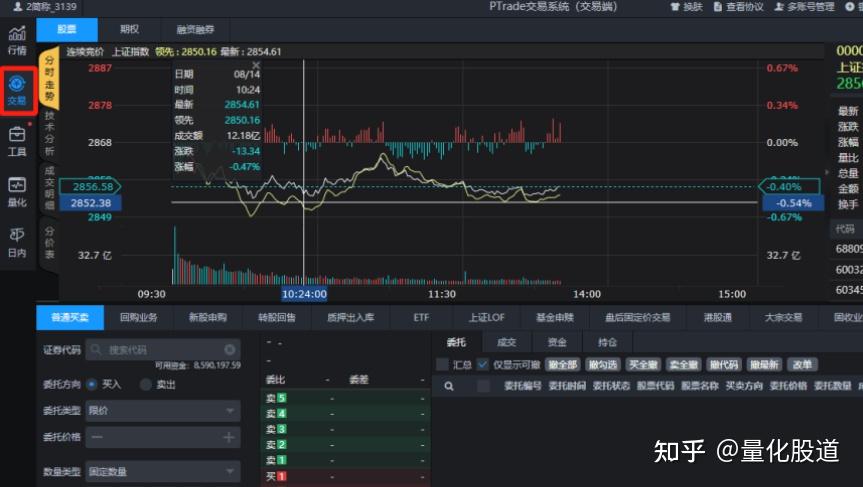Click the 搜索代码 security code input field
863x487 pixels.
click(x=163, y=349)
